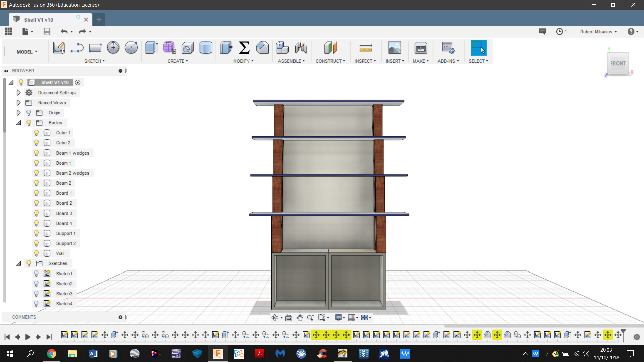
Task: Open the File menu dropdown
Action: point(28,32)
